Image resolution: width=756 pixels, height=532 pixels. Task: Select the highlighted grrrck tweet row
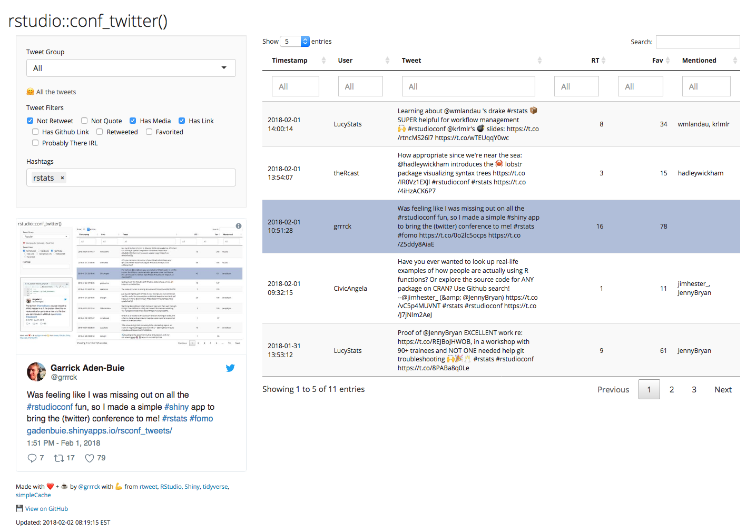[x=501, y=226]
